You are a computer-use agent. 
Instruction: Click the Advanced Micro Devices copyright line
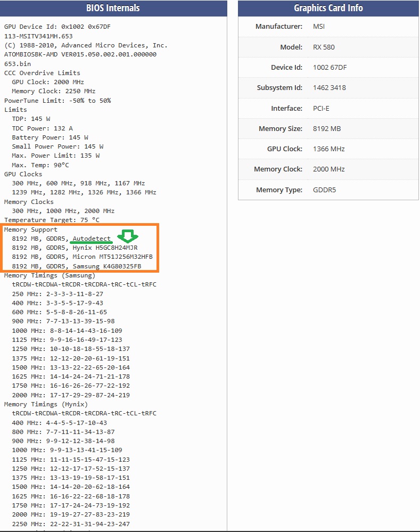(86, 45)
